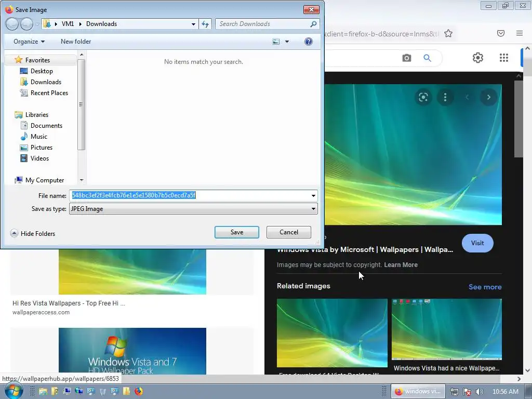Click the Cancel button

[x=289, y=232]
